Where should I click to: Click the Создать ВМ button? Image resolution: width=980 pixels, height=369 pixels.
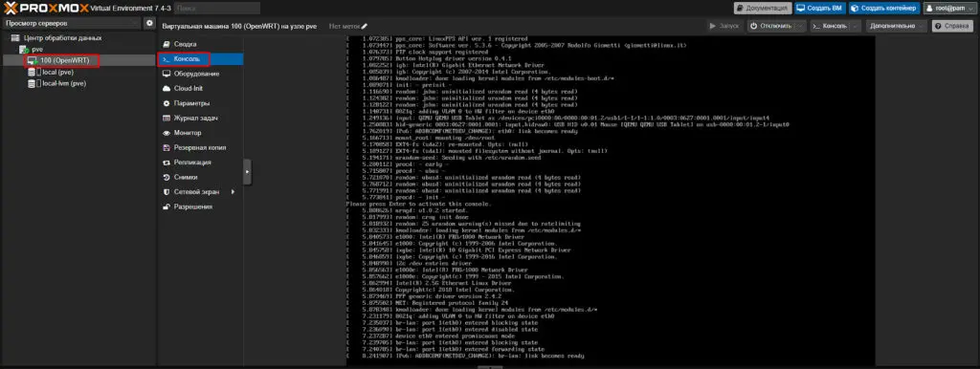click(x=819, y=8)
